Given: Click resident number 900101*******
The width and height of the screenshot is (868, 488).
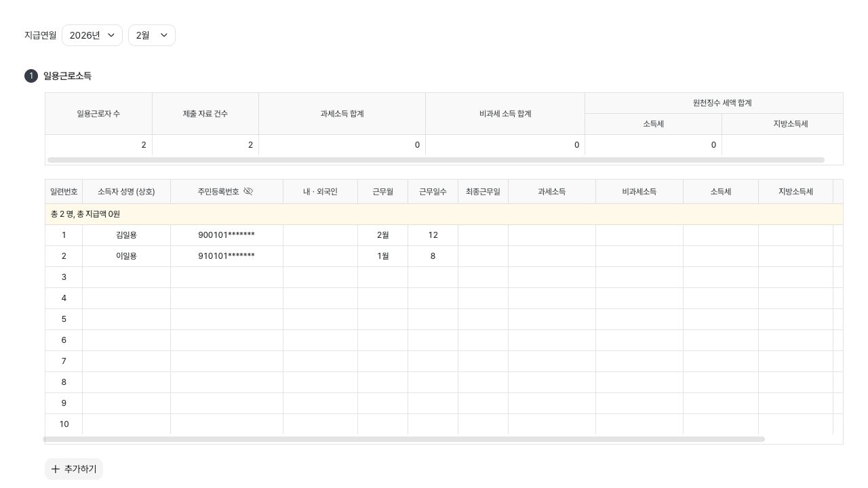Looking at the screenshot, I should [226, 235].
